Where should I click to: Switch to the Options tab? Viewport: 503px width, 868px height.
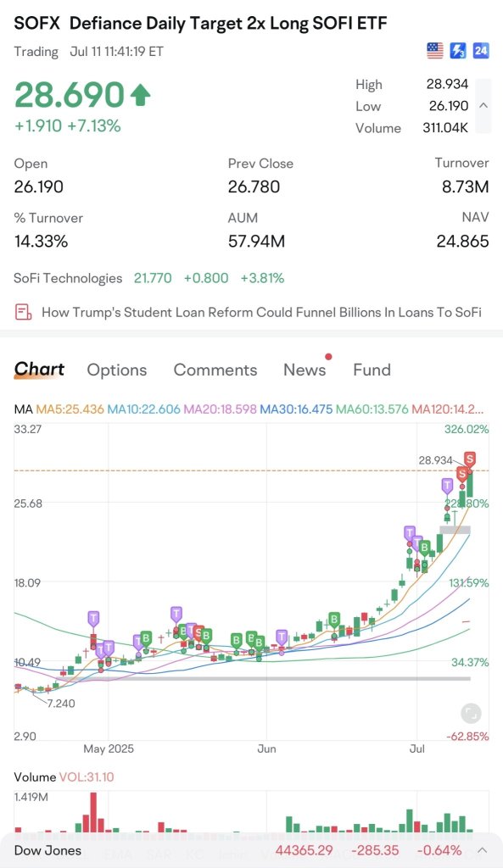point(117,370)
